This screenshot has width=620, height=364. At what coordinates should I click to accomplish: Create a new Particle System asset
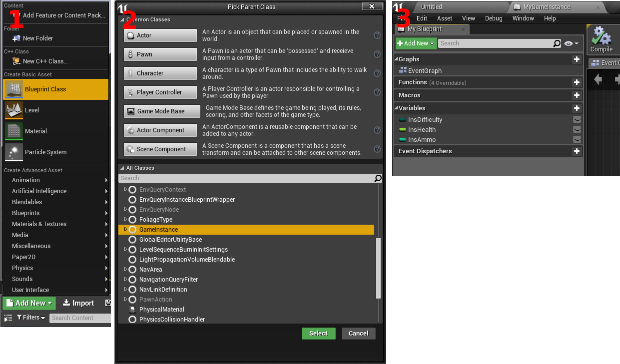pos(56,152)
